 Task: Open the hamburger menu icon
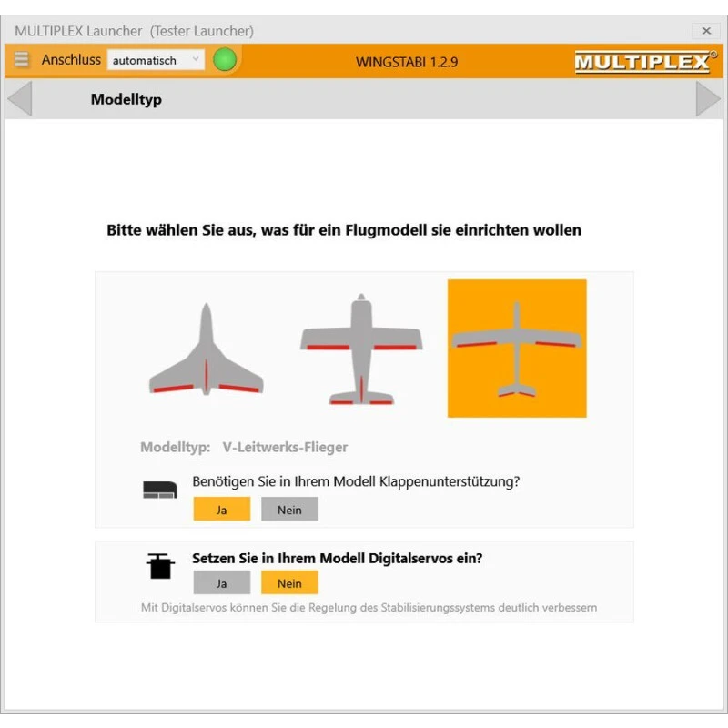21,59
